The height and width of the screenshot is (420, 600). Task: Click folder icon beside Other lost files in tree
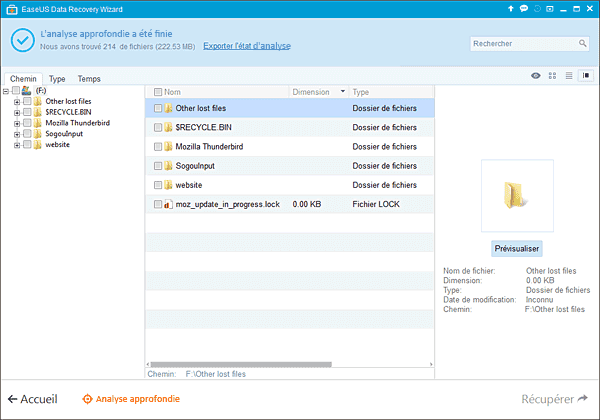click(x=38, y=101)
